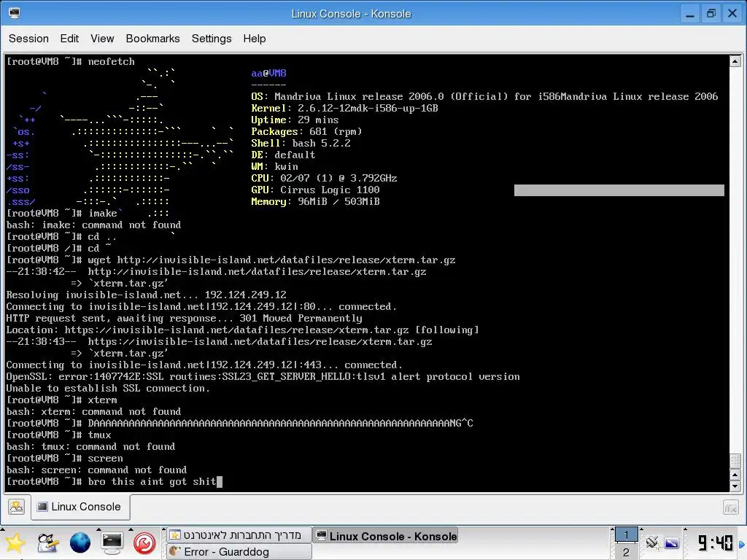Launch the web browser globe icon
Image resolution: width=747 pixels, height=560 pixels.
point(80,542)
